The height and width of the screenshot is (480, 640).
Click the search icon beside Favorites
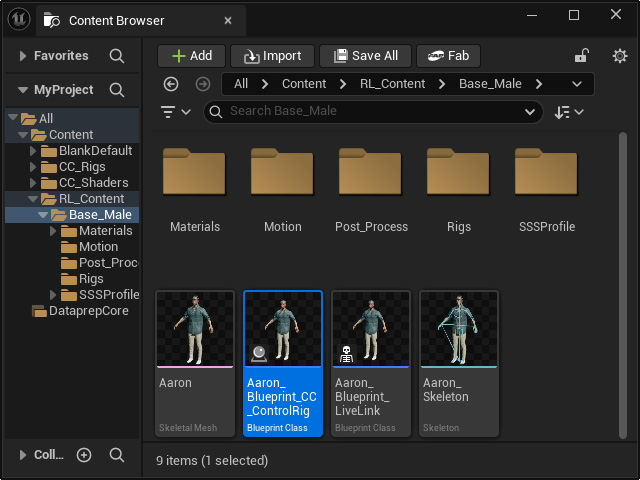(x=117, y=56)
